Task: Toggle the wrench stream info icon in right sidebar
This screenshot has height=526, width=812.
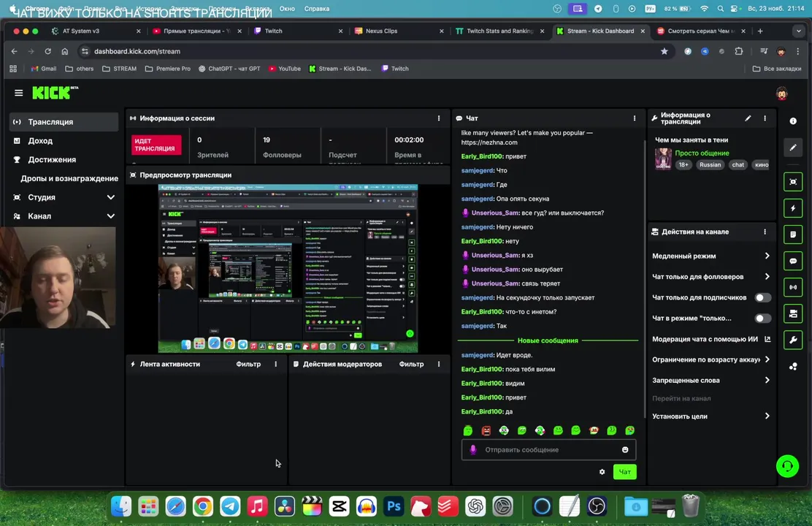Action: (793, 340)
